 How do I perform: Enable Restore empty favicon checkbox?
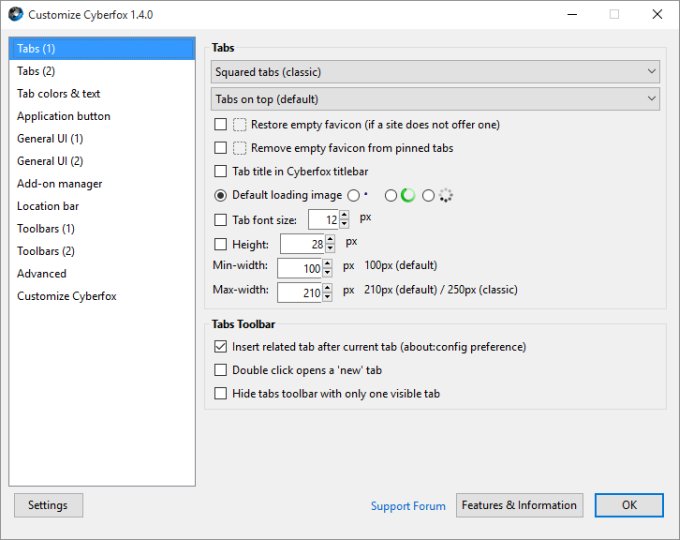coord(221,125)
